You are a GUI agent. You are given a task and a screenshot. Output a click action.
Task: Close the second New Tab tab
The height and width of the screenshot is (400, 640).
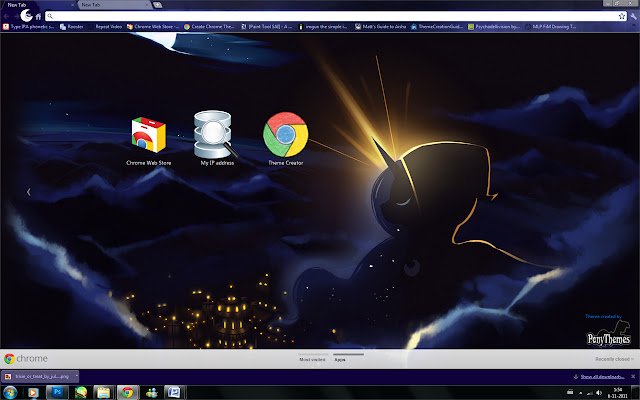tap(147, 5)
